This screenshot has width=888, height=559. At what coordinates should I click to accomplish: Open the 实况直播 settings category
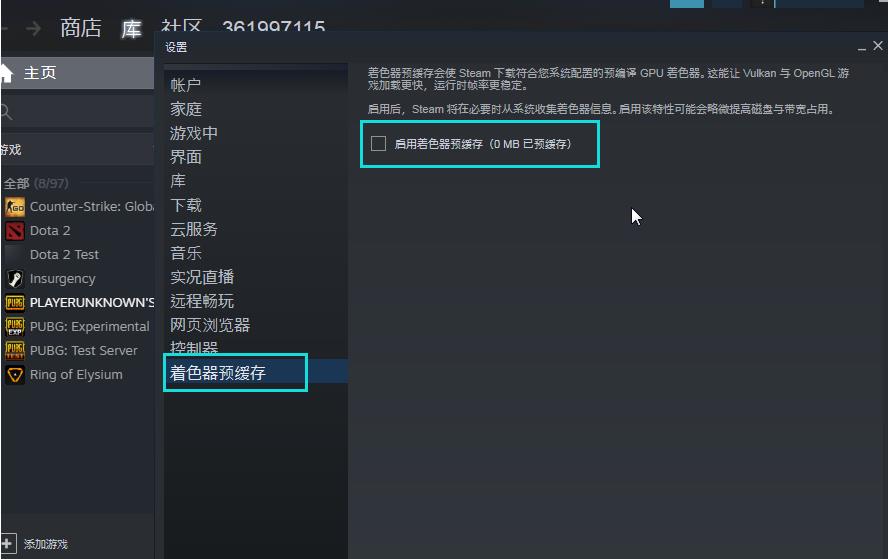tap(202, 277)
